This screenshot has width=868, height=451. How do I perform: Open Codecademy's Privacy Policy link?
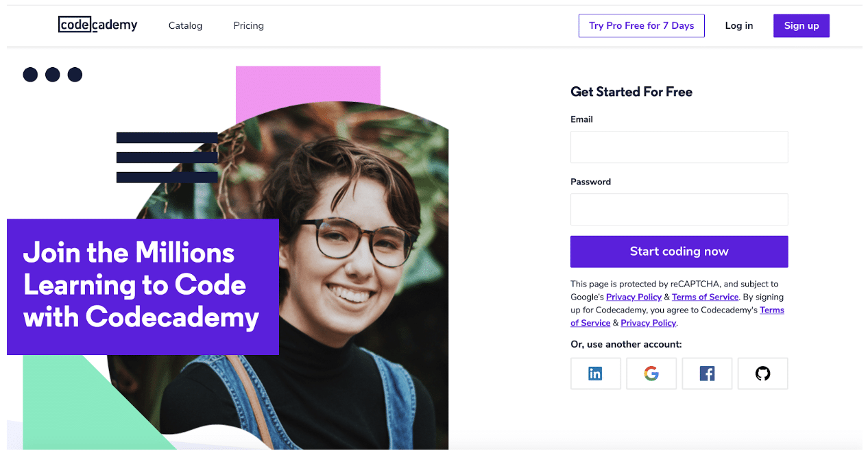[x=649, y=323]
